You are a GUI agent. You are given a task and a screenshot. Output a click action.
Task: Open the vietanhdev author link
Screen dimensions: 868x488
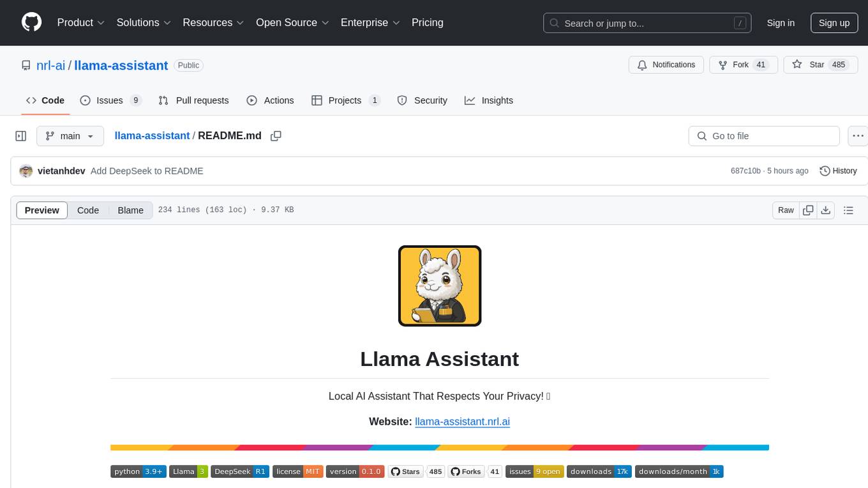[61, 171]
